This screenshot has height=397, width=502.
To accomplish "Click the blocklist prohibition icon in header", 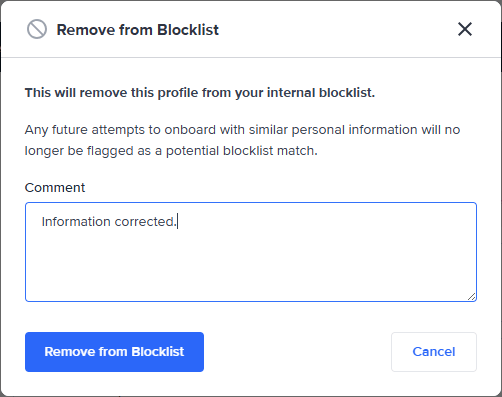I will click(37, 29).
